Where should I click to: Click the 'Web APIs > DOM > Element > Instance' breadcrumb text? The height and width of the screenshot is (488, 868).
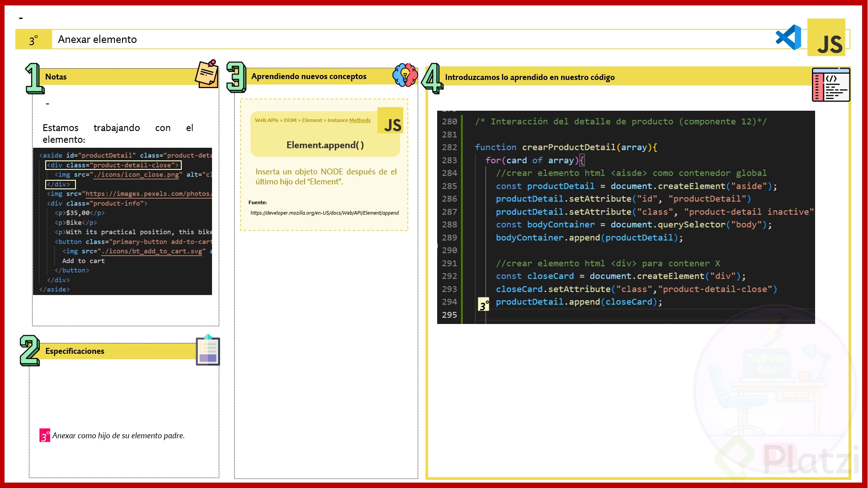(302, 120)
